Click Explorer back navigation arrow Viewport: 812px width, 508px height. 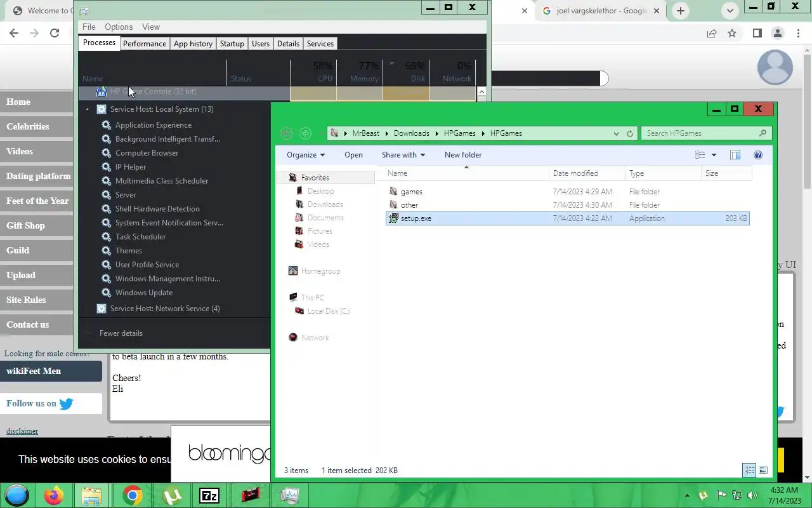(286, 133)
